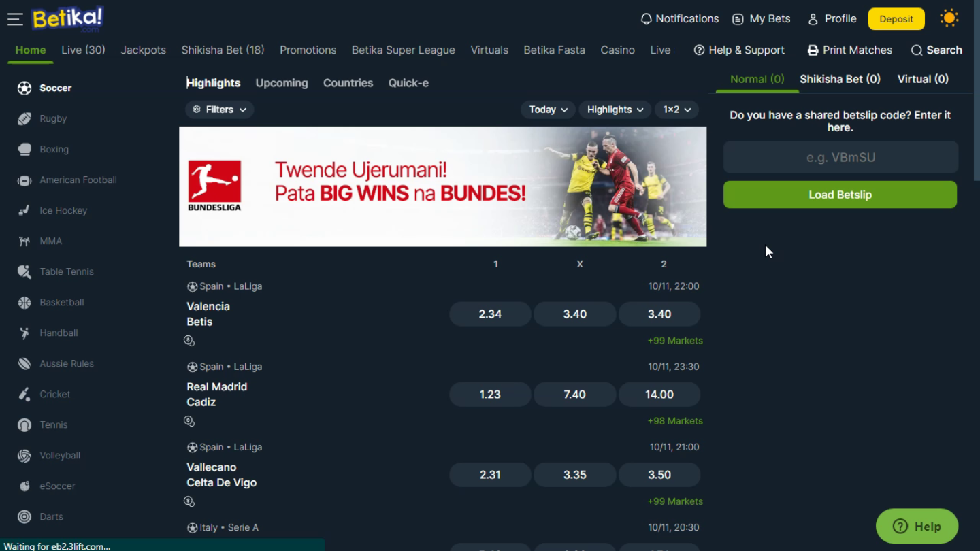980x551 pixels.
Task: Open the Today date dropdown
Action: point(549,110)
